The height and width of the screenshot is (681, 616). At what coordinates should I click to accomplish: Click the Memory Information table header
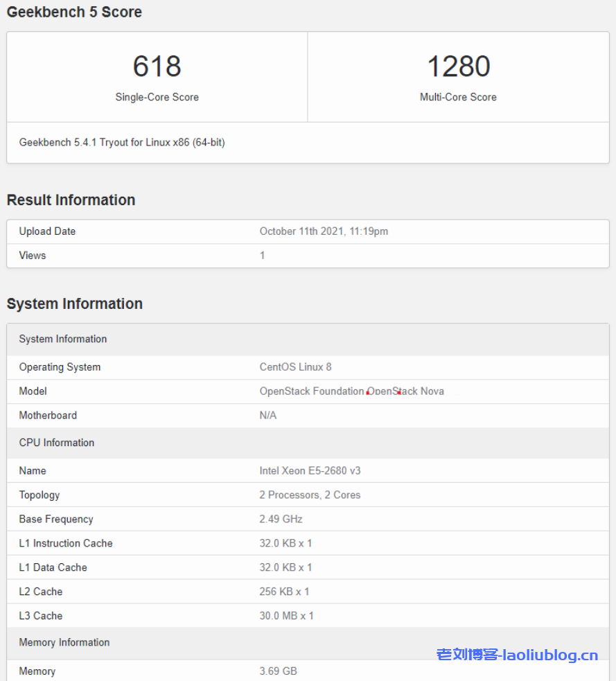coord(64,642)
